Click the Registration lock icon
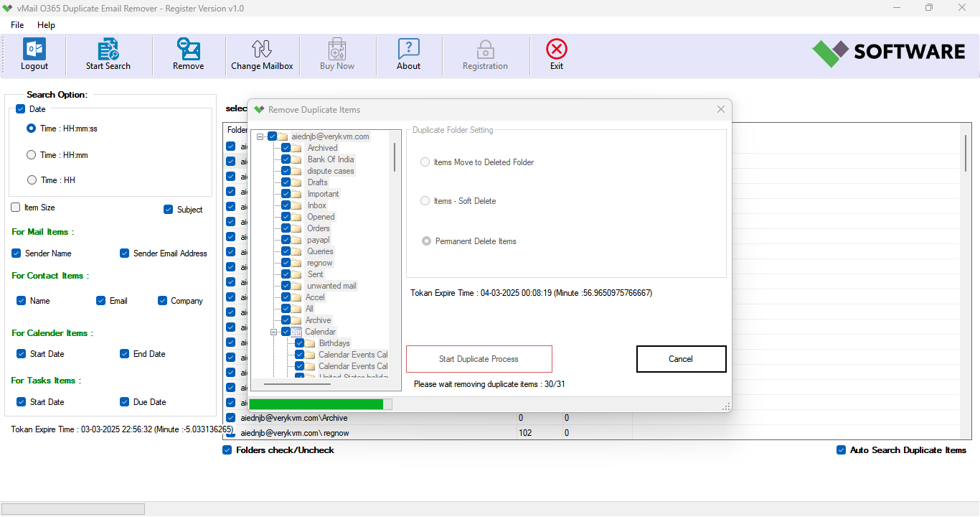The image size is (980, 517). [x=485, y=49]
